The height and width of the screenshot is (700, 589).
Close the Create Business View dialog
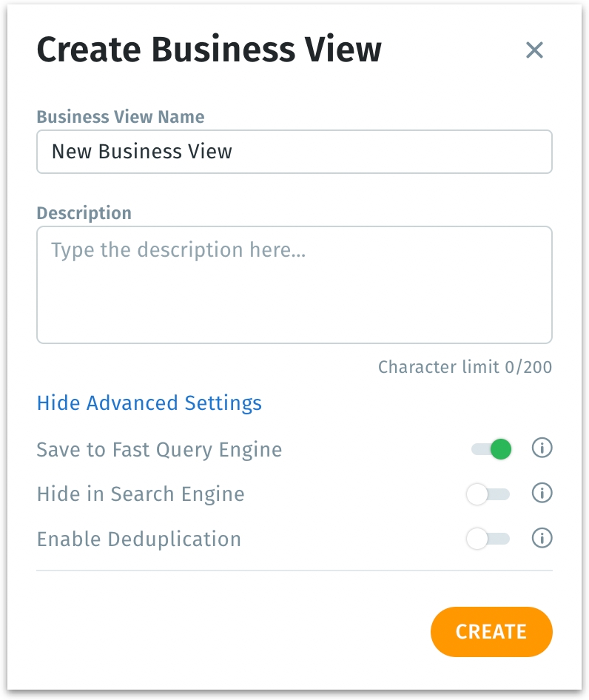coord(534,50)
